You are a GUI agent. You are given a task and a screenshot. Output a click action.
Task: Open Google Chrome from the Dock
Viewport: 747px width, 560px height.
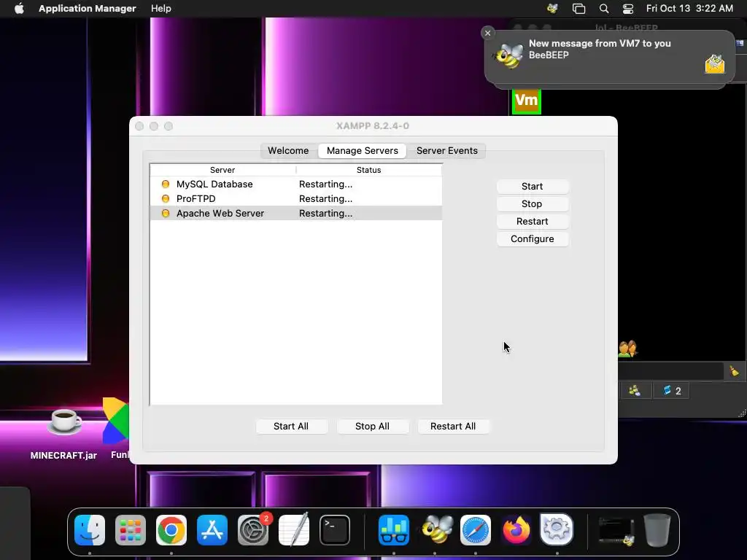coord(171,530)
